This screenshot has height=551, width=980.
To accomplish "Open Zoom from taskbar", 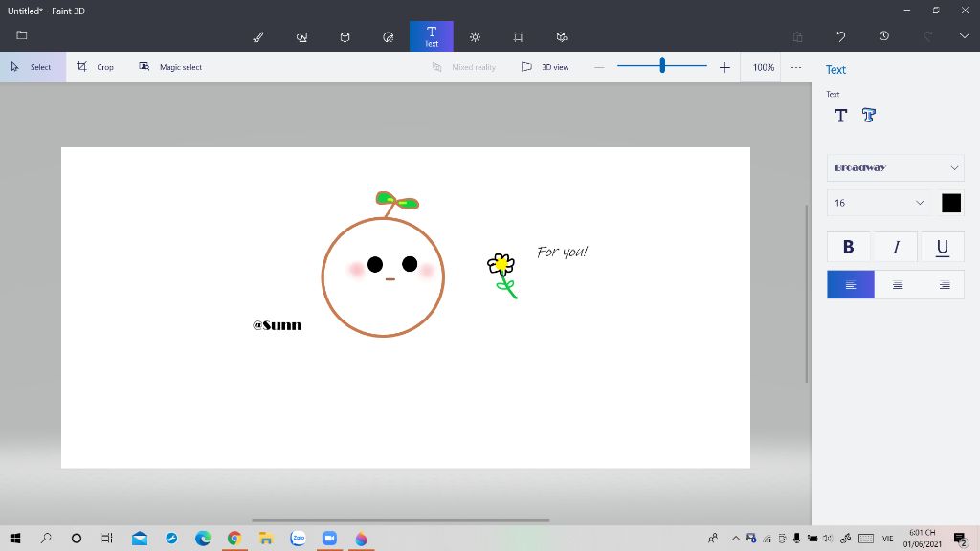I will [329, 538].
